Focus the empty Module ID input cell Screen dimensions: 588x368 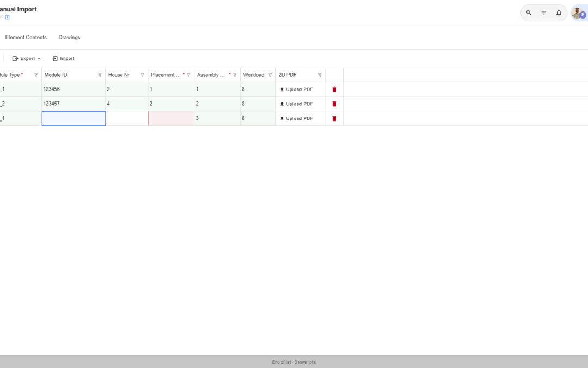73,119
